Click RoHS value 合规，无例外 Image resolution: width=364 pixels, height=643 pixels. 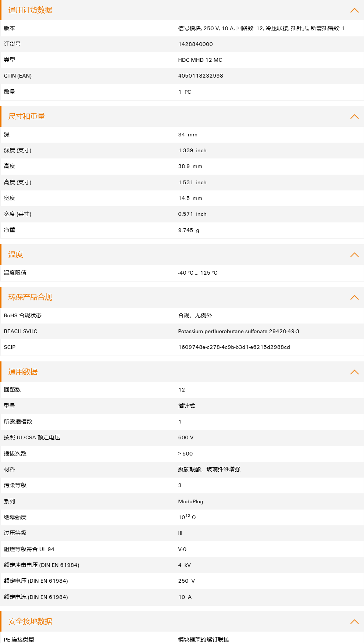195,315
